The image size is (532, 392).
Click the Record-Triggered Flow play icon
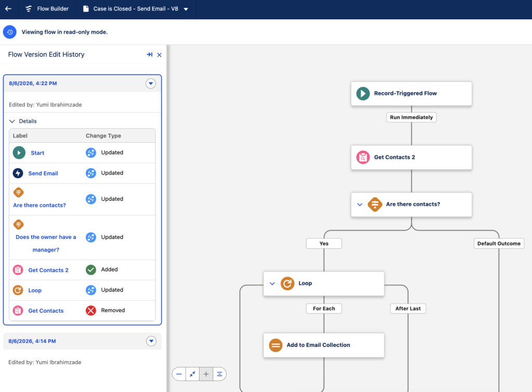(x=363, y=93)
